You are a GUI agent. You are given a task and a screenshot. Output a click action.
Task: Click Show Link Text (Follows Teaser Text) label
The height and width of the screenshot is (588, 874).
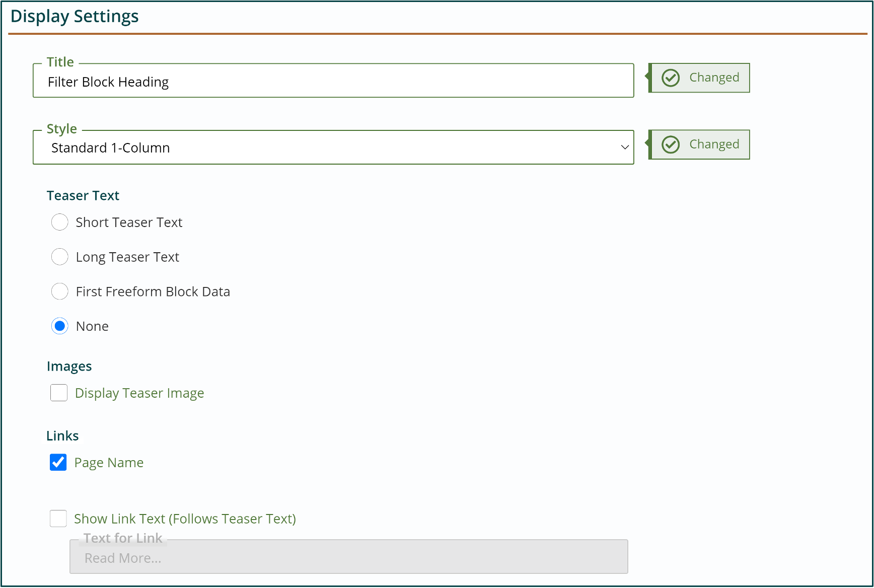point(185,519)
